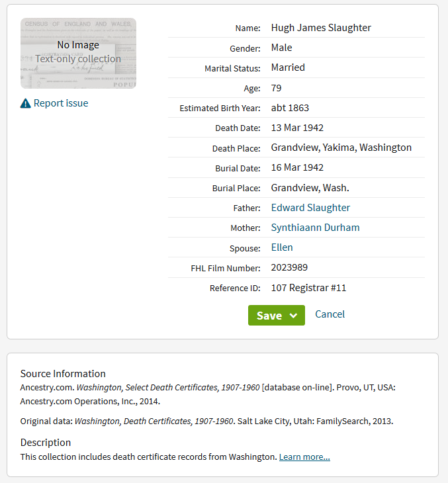Click the warning triangle icon beside Report issue
This screenshot has width=448, height=483.
[25, 103]
